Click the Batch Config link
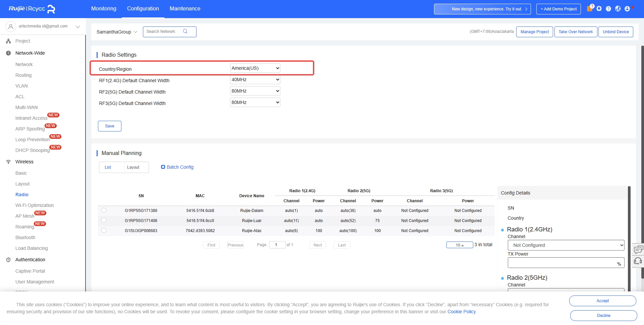Image resolution: width=644 pixels, height=325 pixels. click(177, 167)
